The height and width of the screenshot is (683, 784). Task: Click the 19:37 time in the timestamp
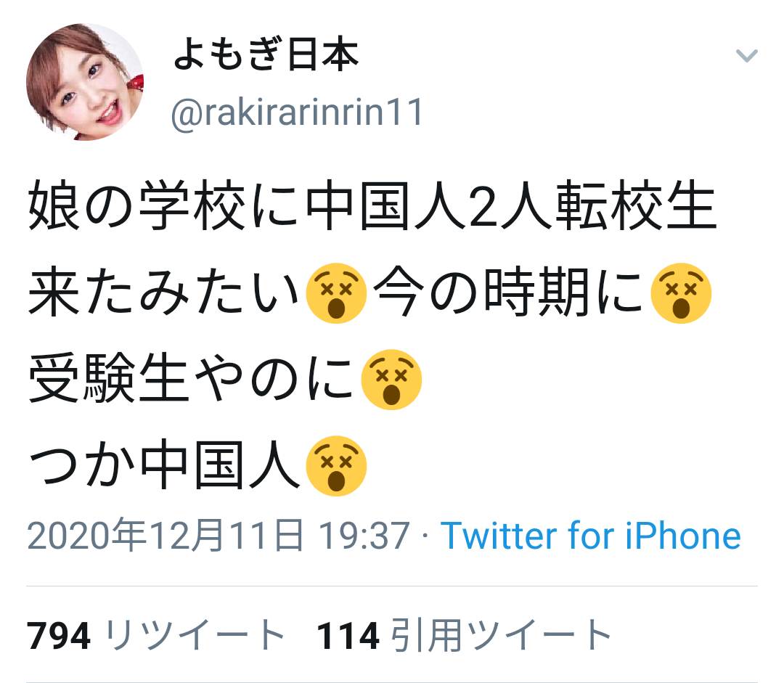(x=364, y=536)
